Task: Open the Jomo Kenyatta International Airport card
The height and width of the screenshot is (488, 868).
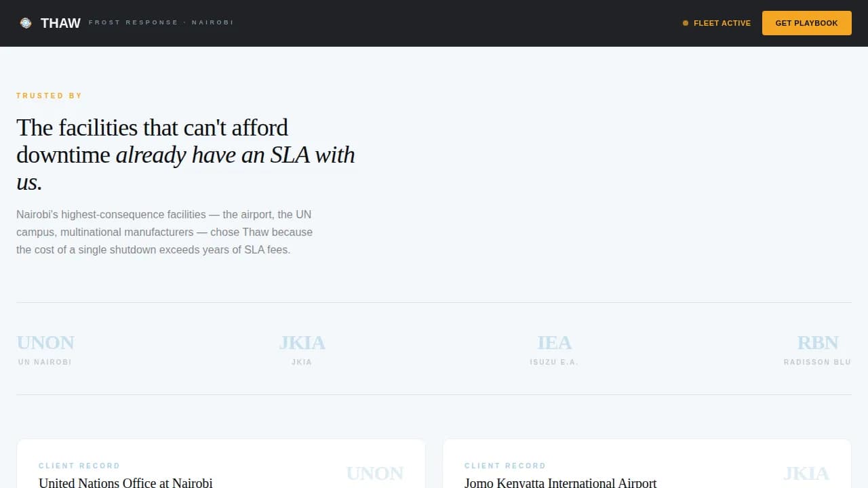Action: coord(647,464)
